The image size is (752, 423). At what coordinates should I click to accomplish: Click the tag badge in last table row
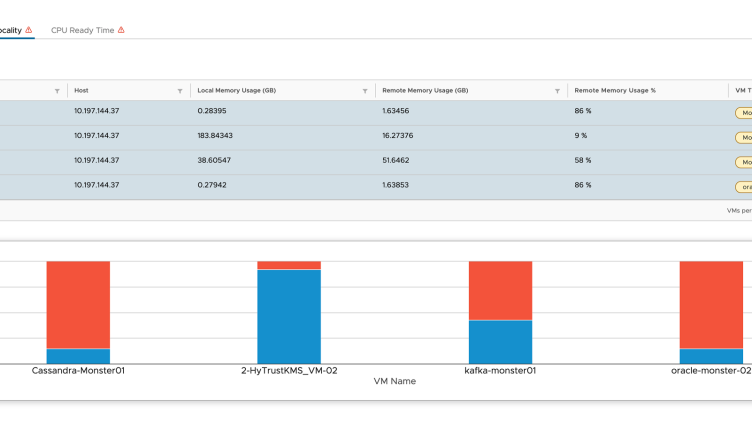pyautogui.click(x=744, y=187)
